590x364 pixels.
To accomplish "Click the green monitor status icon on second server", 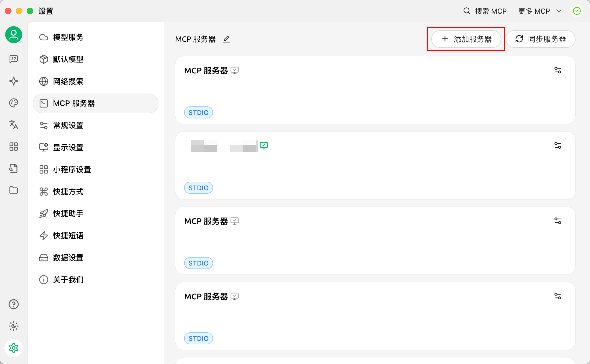I will (264, 146).
